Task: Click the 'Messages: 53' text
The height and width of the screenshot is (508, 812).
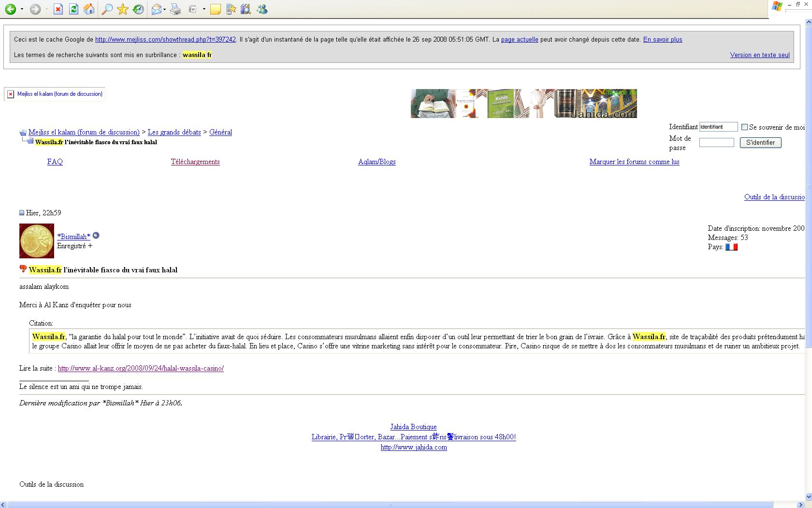Action: click(x=728, y=238)
